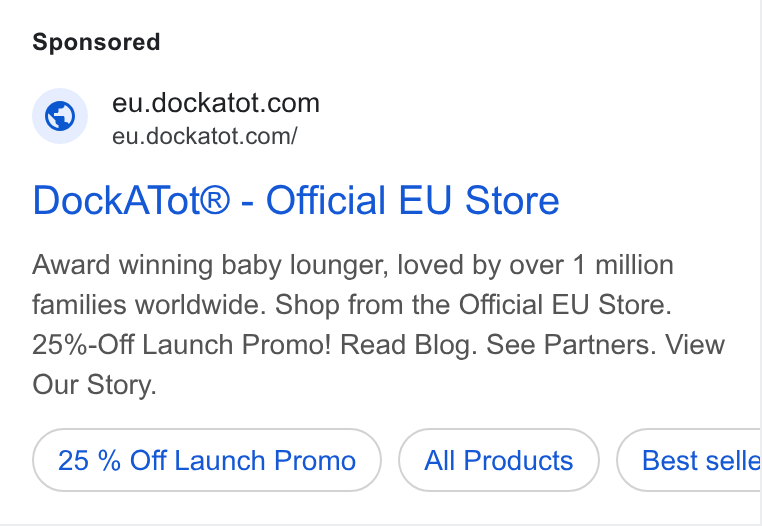Screen dimensions: 762x526
Task: Click the 'Our Story.' text in description
Action: [x=94, y=385]
